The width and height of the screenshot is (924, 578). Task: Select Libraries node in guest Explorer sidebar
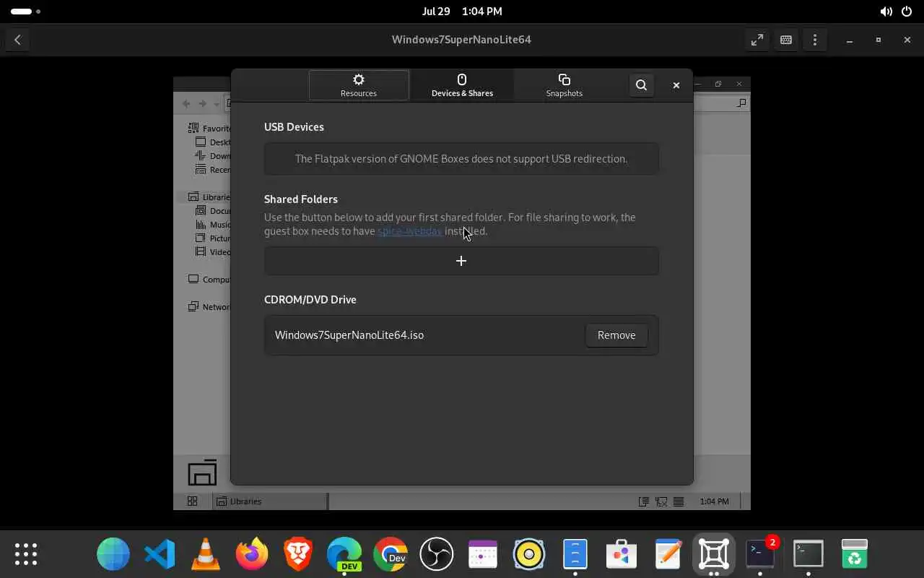(209, 197)
